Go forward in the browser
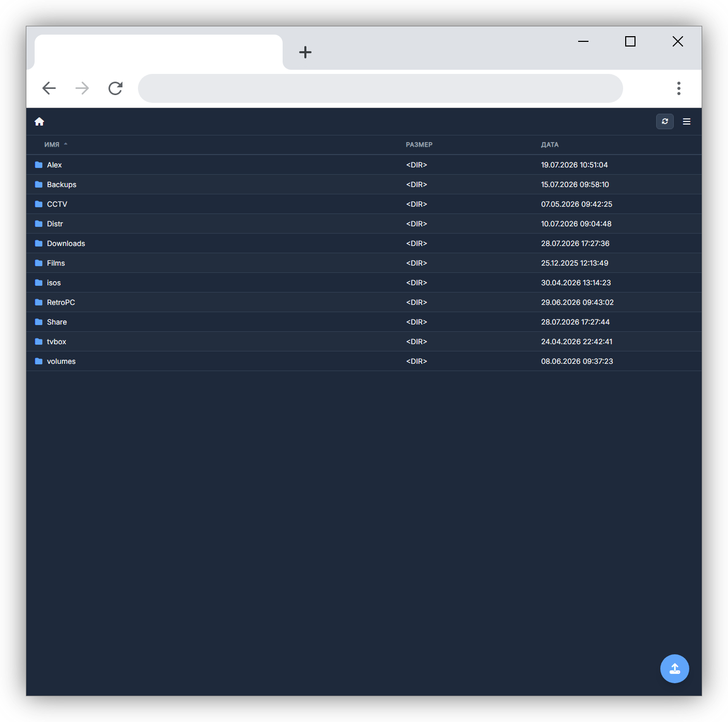Viewport: 728px width, 722px height. 82,88
